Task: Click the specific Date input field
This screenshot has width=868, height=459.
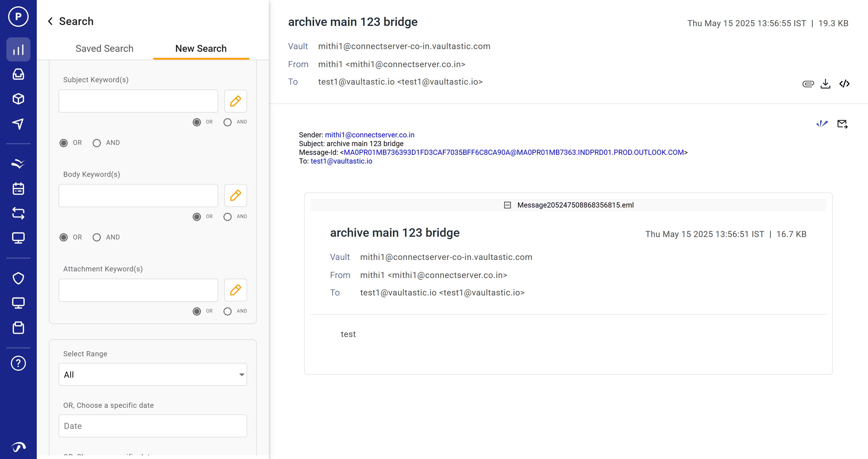Action: (x=153, y=426)
